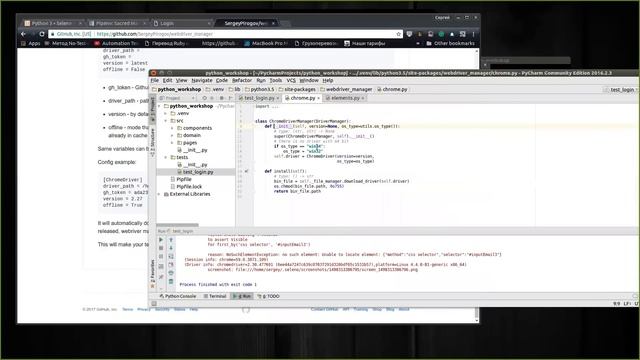Click the Project tree horizontal scrollbar

coord(177,225)
